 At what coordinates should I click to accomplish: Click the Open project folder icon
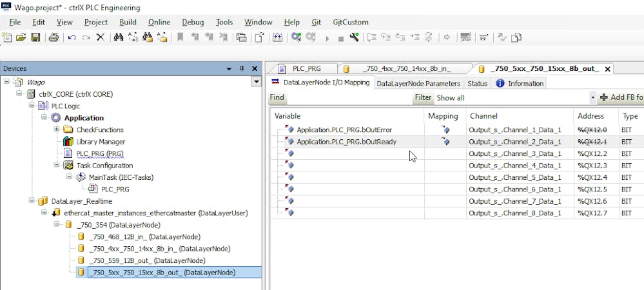click(21, 37)
